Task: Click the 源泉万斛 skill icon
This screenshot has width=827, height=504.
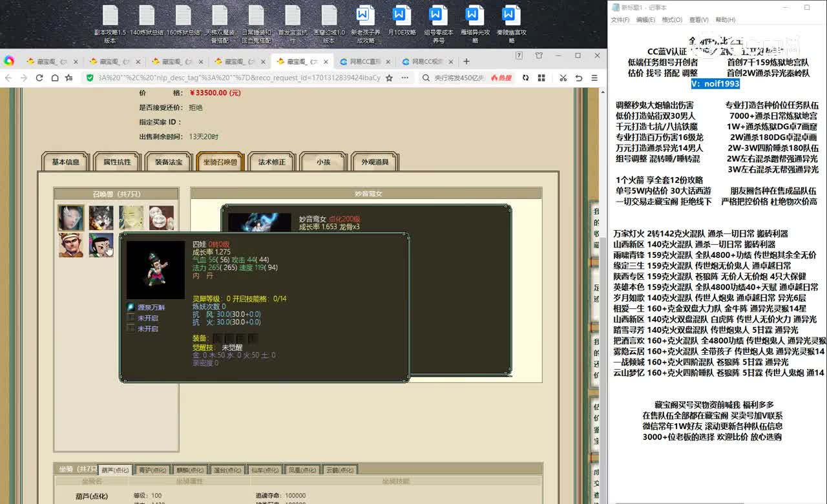Action: point(131,308)
